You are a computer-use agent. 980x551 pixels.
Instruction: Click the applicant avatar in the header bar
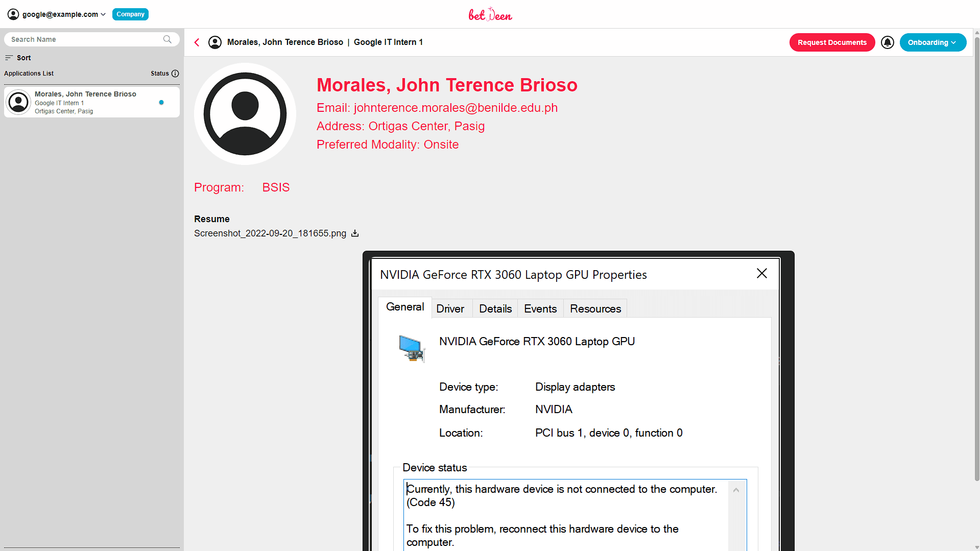pos(215,42)
